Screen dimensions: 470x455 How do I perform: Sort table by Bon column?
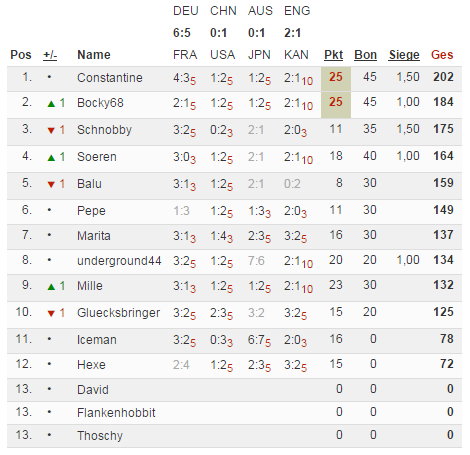(x=365, y=55)
